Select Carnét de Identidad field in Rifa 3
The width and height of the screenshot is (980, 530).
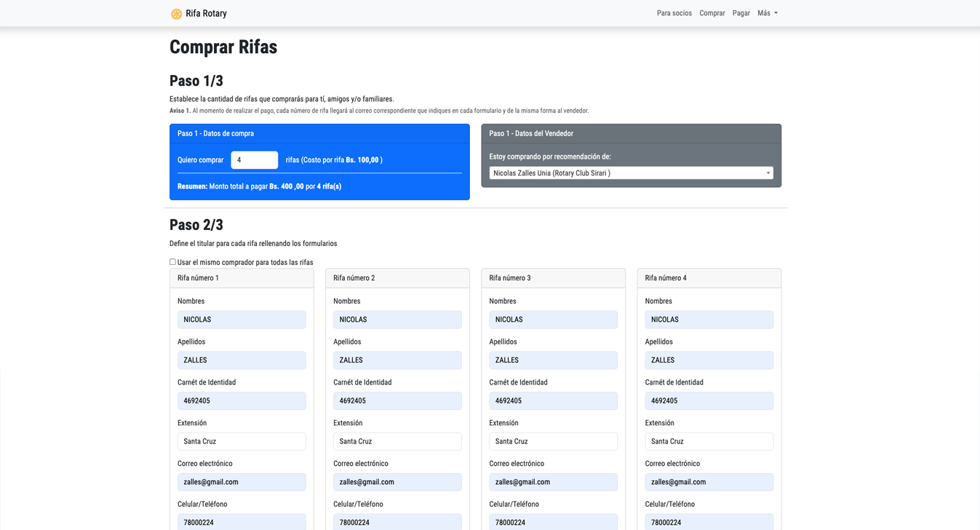point(553,401)
